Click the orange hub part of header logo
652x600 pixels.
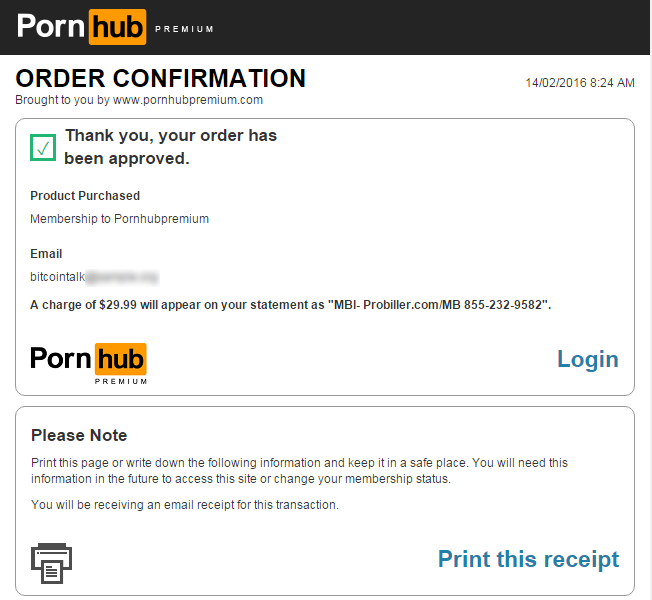coord(117,27)
